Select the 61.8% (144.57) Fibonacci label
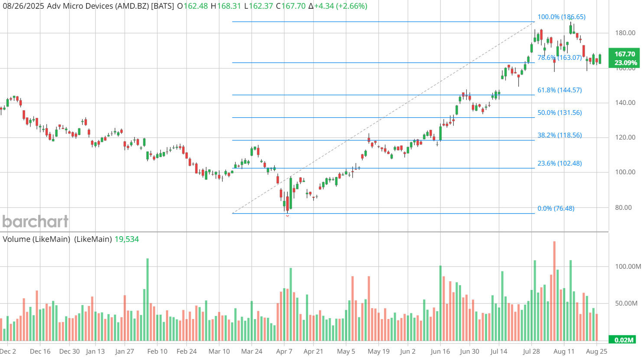Image resolution: width=644 pixels, height=358 pixels. (559, 90)
